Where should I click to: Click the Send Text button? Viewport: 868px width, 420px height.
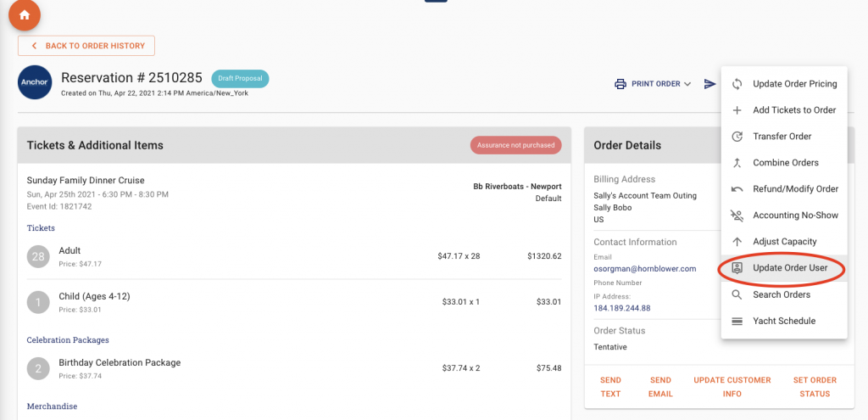point(610,387)
